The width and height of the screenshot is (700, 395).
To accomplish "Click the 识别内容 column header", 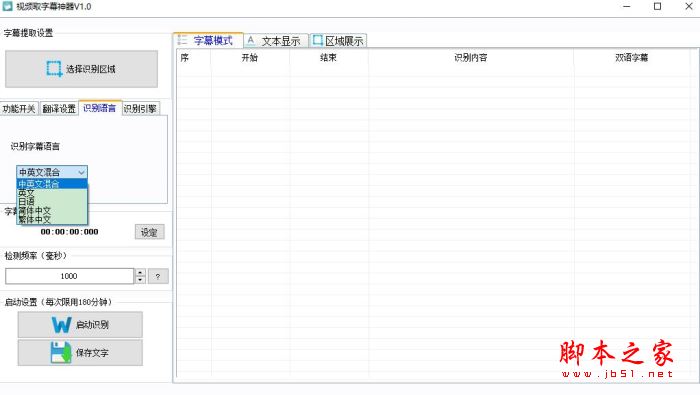I will click(x=471, y=58).
